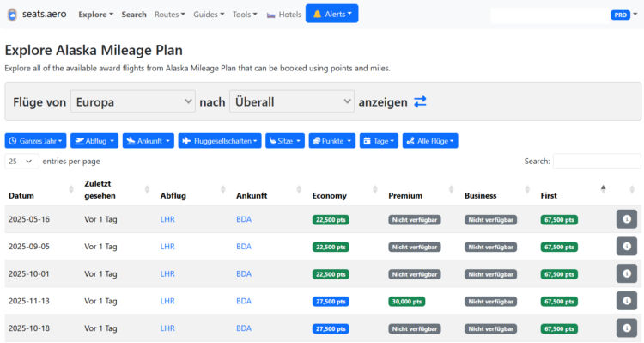
Task: Open info for 2025-10-18 flight row
Action: point(626,328)
